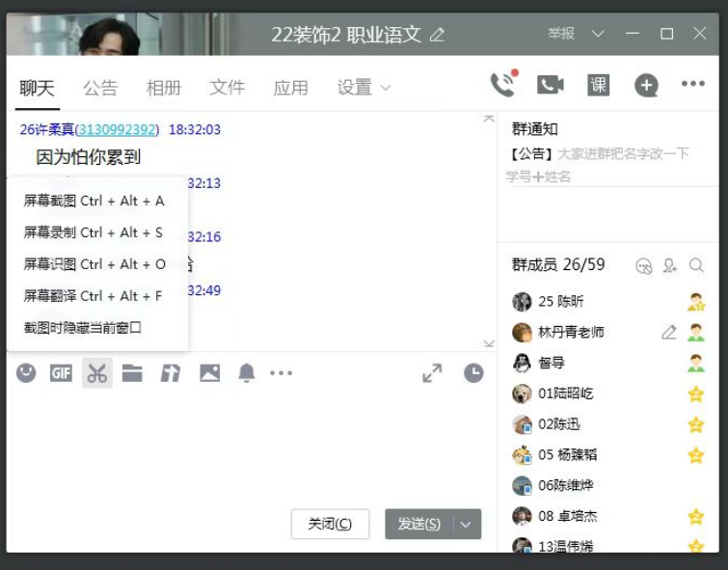Toggle 截图时隐藏当前窗口 option
Image resolution: width=728 pixels, height=570 pixels.
click(x=83, y=328)
